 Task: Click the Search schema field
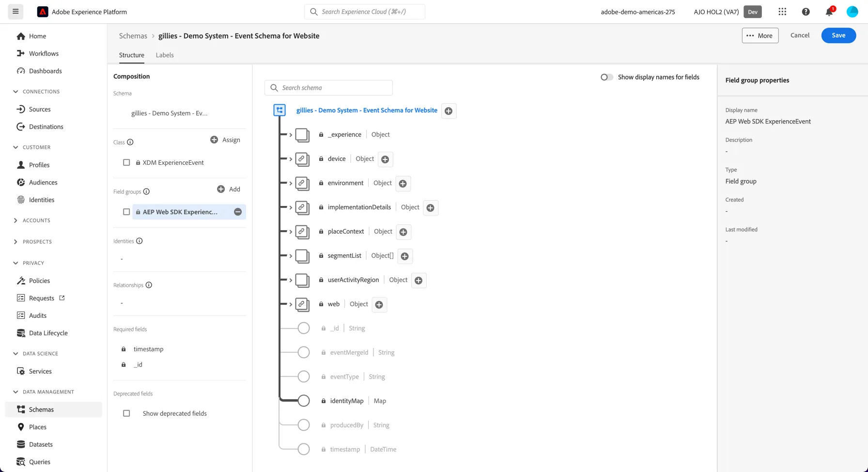[x=328, y=88]
